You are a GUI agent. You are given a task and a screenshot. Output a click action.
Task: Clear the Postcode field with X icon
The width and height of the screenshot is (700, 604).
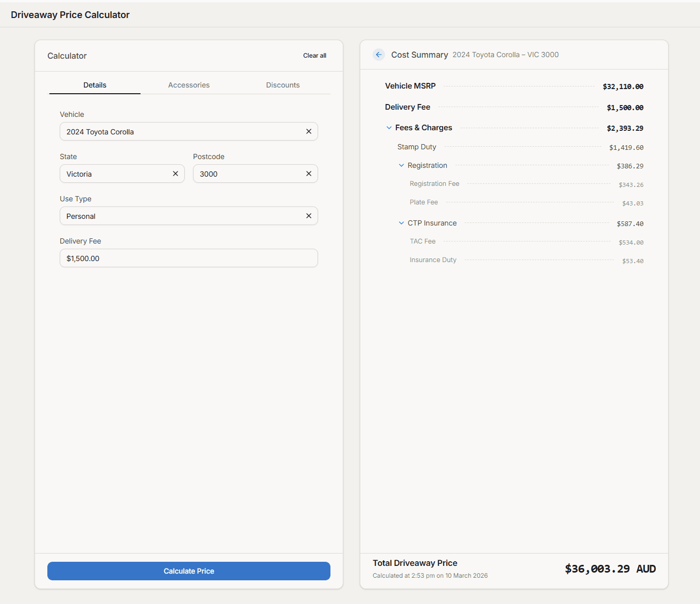tap(309, 174)
